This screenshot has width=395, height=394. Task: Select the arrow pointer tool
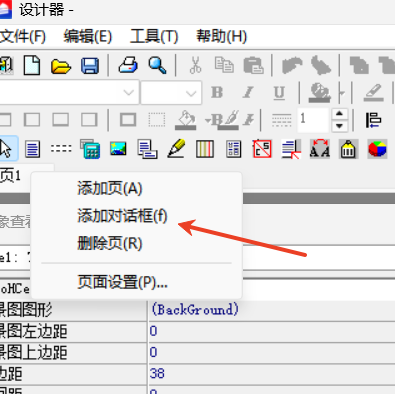coord(7,149)
